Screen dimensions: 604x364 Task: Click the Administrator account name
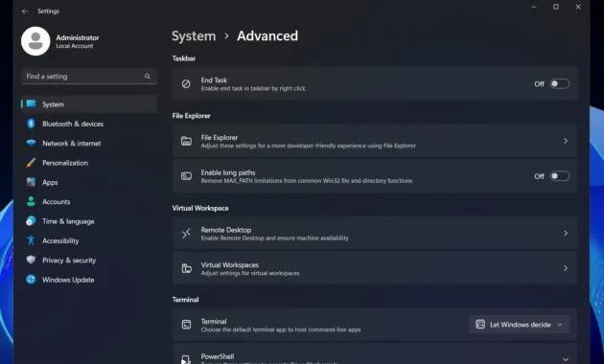coord(78,37)
